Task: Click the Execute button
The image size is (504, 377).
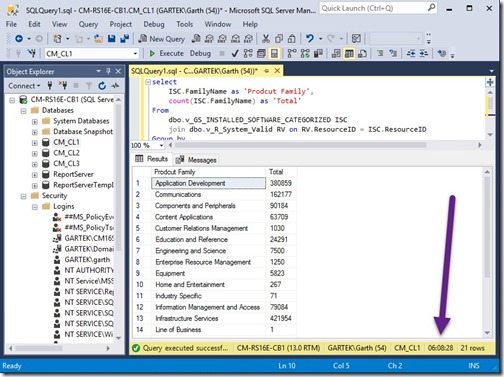Action: 166,53
